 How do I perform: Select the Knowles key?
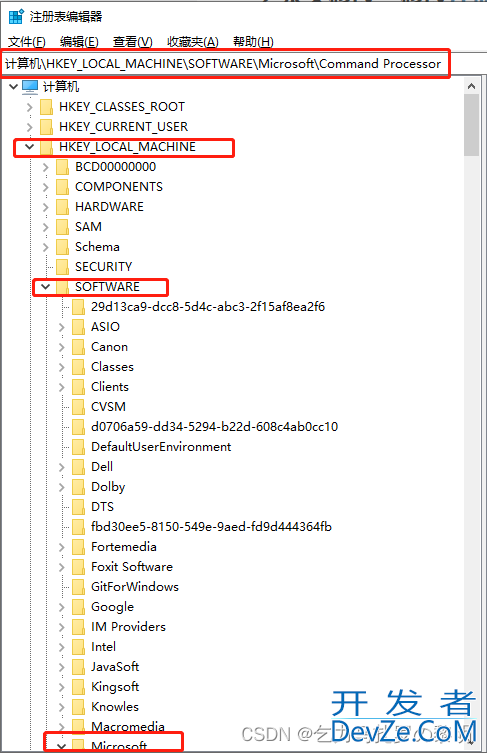coord(115,707)
